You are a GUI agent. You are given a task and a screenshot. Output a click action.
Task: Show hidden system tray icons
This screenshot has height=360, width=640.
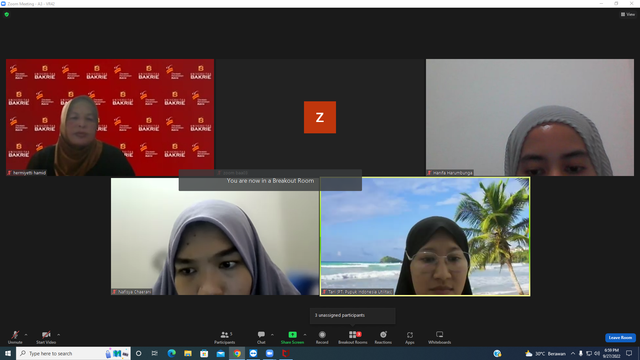[573, 353]
